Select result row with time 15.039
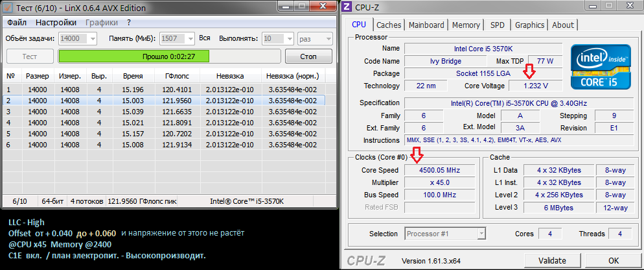 [164, 112]
